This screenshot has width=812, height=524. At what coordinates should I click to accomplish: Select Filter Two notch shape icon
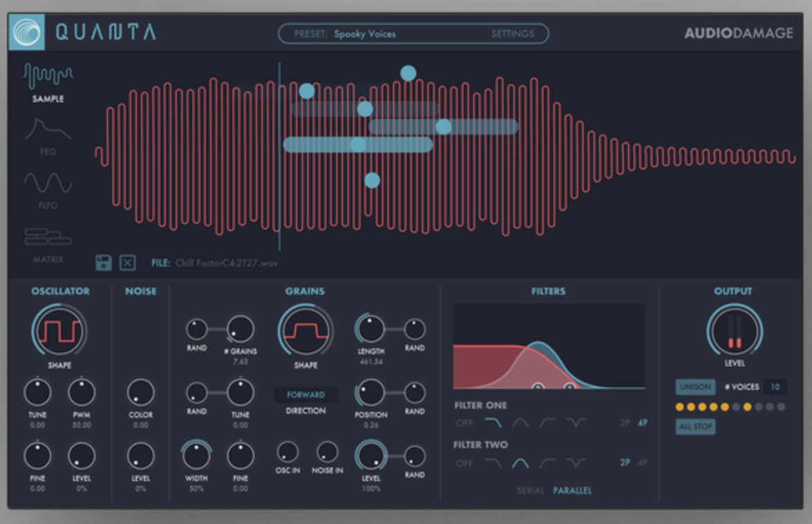pyautogui.click(x=575, y=462)
